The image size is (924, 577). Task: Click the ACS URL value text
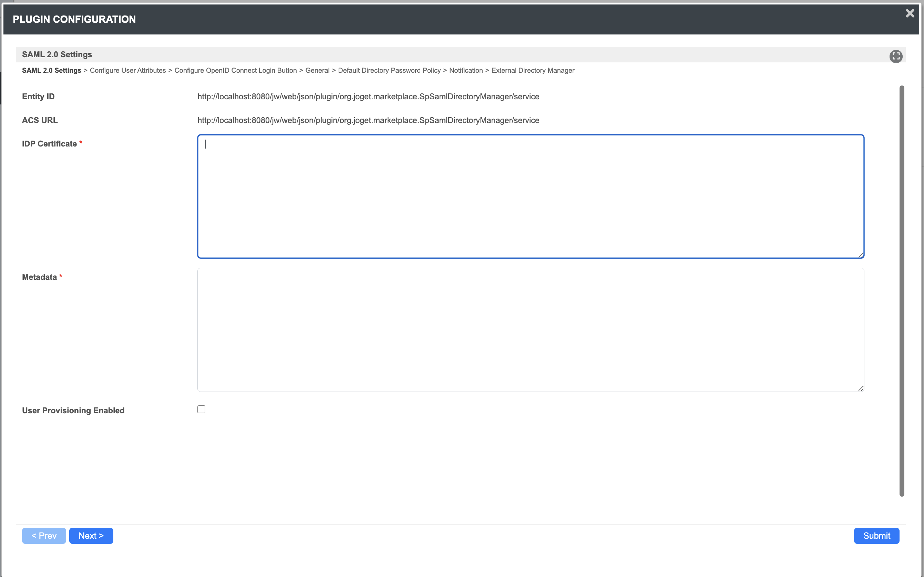[368, 121]
